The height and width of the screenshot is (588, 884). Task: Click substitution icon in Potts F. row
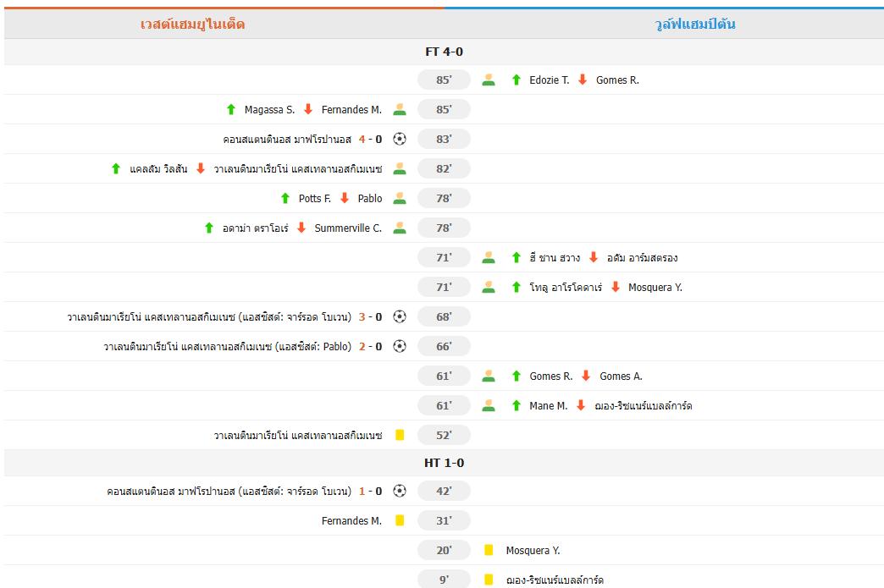pyautogui.click(x=400, y=198)
